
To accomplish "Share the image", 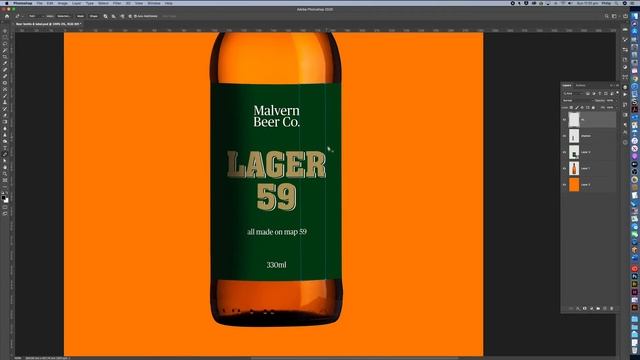I will click(625, 16).
